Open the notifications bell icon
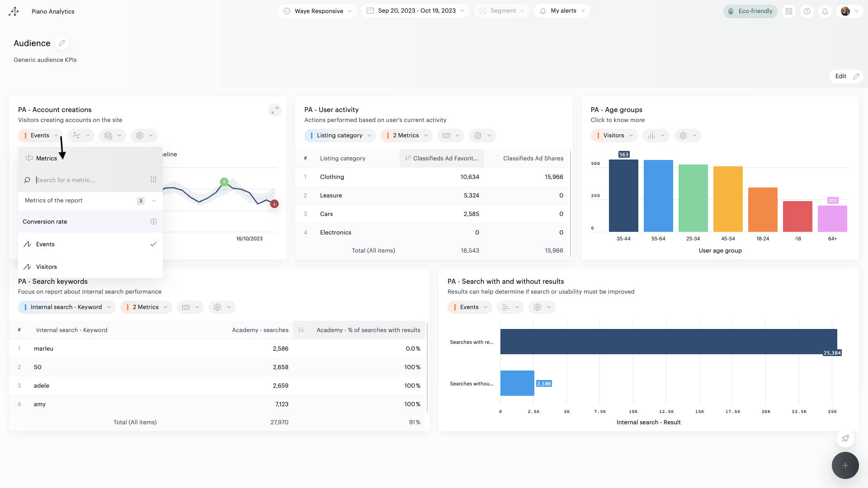 pyautogui.click(x=825, y=11)
